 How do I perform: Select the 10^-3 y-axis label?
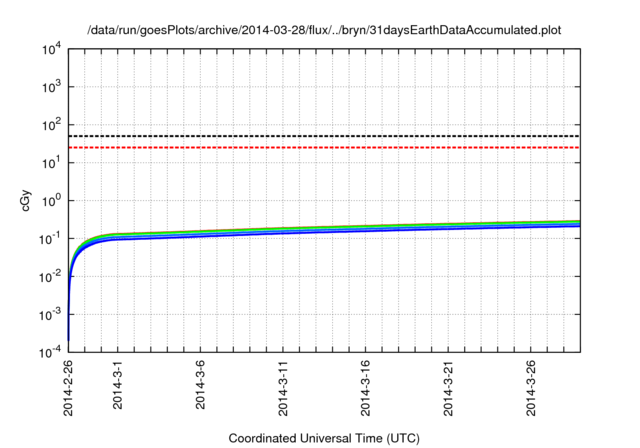pos(50,315)
